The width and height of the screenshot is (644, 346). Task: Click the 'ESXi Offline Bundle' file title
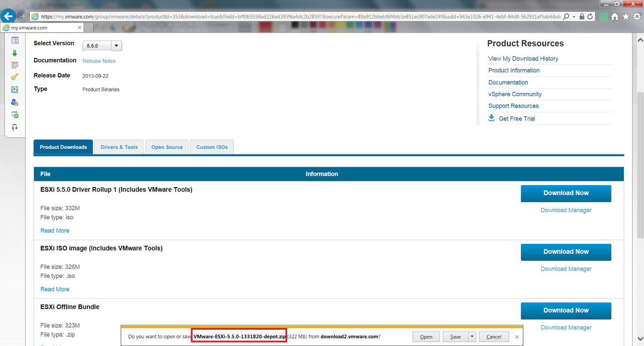pyautogui.click(x=70, y=307)
